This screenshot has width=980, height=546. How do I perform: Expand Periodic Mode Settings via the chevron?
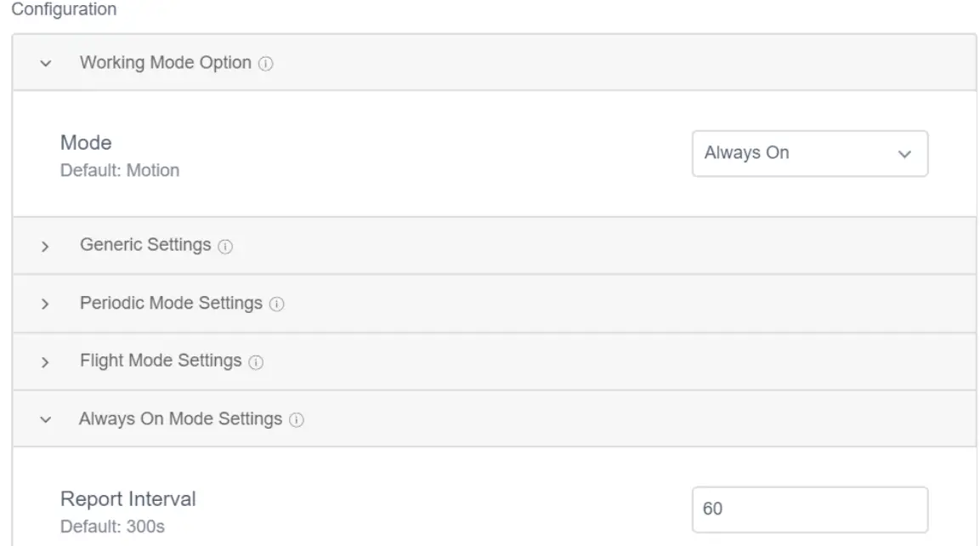46,304
